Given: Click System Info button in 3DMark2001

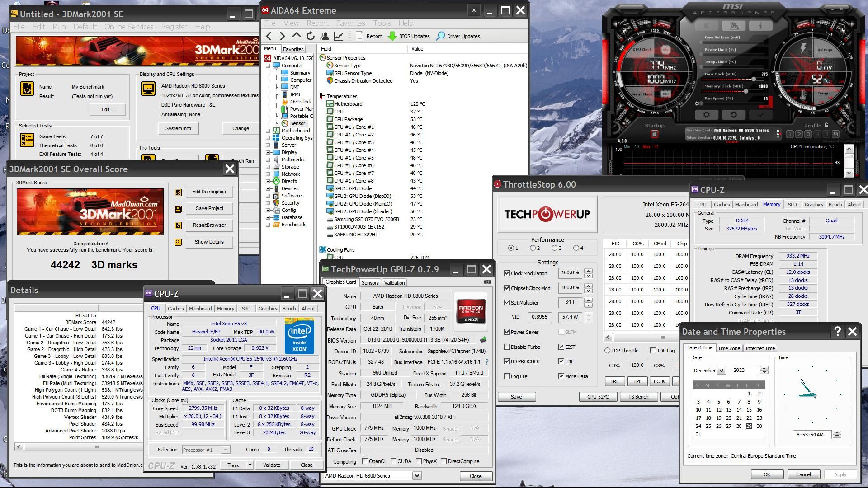Looking at the screenshot, I should coord(178,129).
